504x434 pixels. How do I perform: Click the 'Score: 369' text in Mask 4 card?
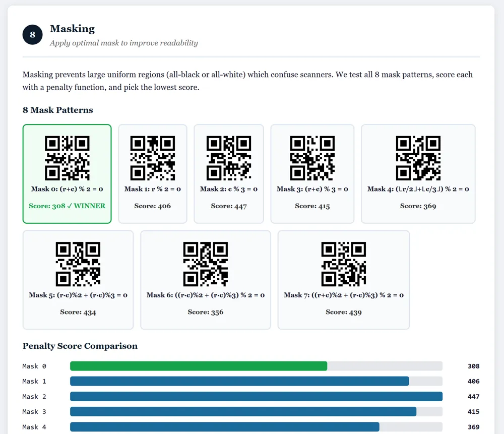click(418, 206)
